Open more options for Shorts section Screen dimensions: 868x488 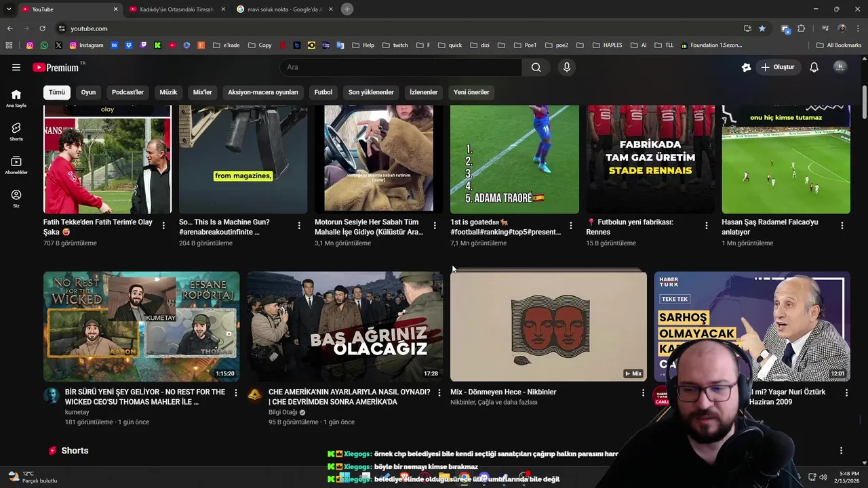841,451
